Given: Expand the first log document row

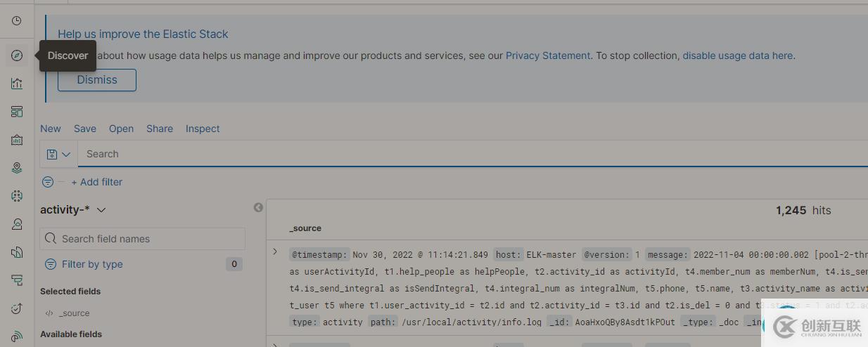Looking at the screenshot, I should pyautogui.click(x=275, y=251).
